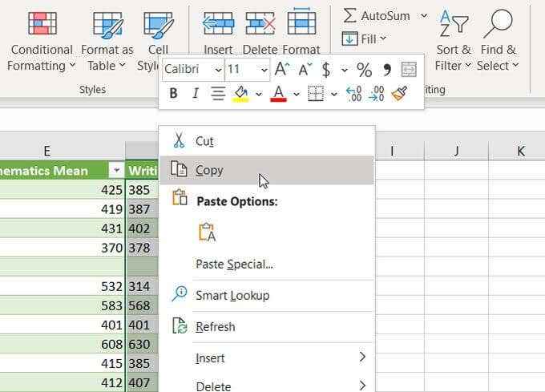Screen dimensions: 545x392
Task: Select column K header
Action: pos(517,151)
